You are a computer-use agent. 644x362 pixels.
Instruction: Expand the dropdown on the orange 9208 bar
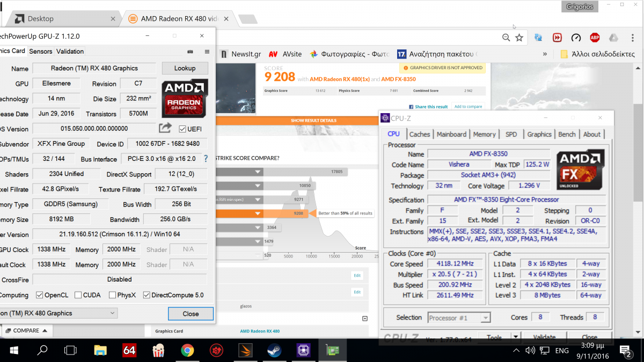(x=258, y=213)
